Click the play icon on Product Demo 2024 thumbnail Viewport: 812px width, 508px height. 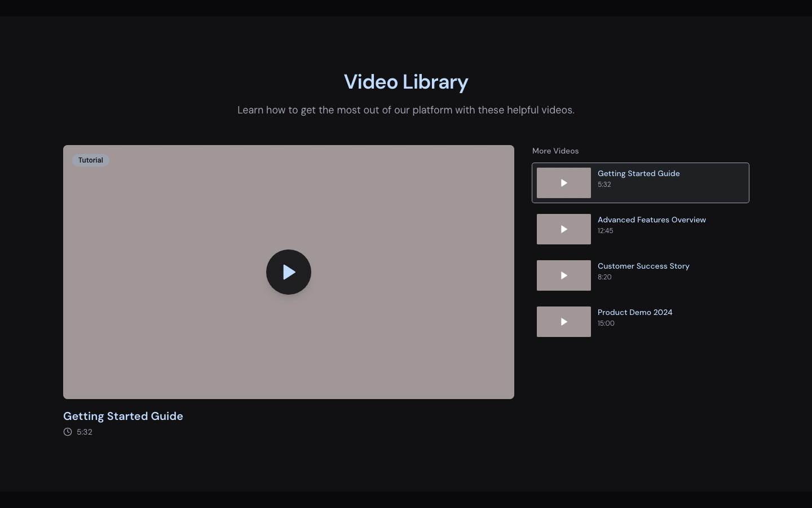[564, 322]
